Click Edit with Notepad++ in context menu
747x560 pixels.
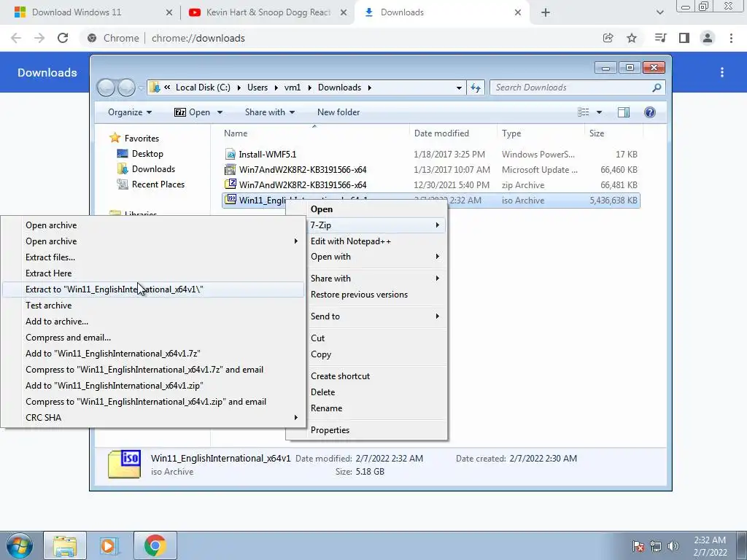[x=366, y=241]
